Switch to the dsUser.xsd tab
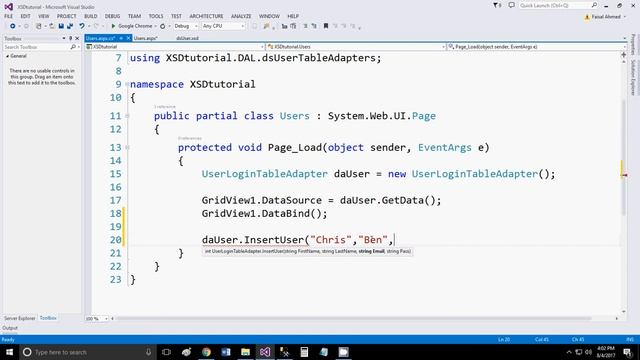The image size is (640, 360). click(187, 38)
